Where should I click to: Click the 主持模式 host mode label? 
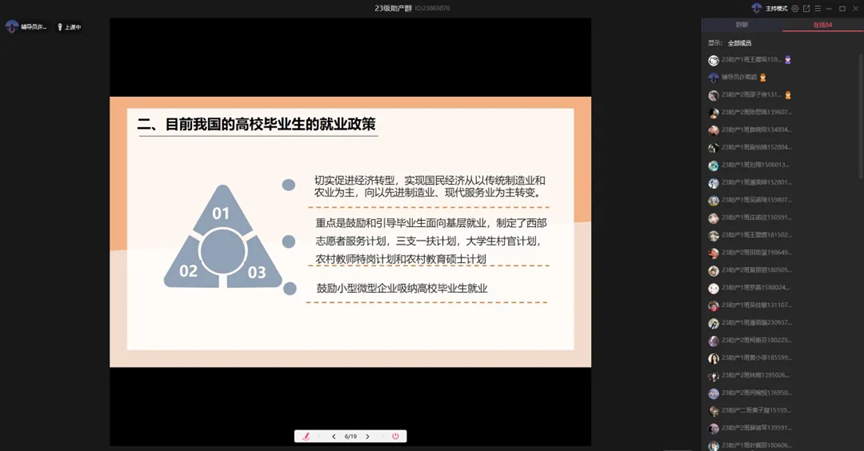(776, 8)
